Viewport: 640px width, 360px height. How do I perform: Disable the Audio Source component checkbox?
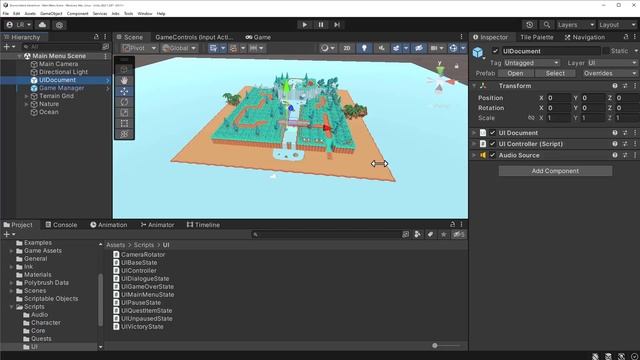[x=492, y=155]
